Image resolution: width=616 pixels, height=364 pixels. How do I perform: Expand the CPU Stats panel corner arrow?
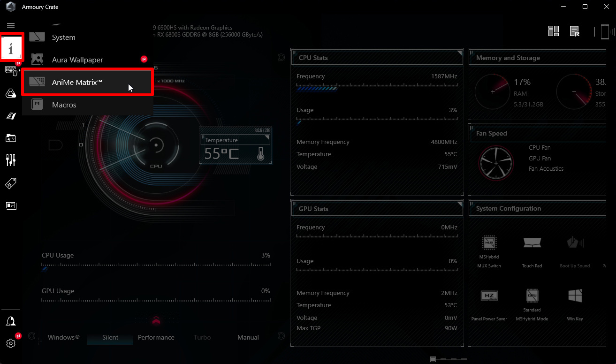(459, 53)
